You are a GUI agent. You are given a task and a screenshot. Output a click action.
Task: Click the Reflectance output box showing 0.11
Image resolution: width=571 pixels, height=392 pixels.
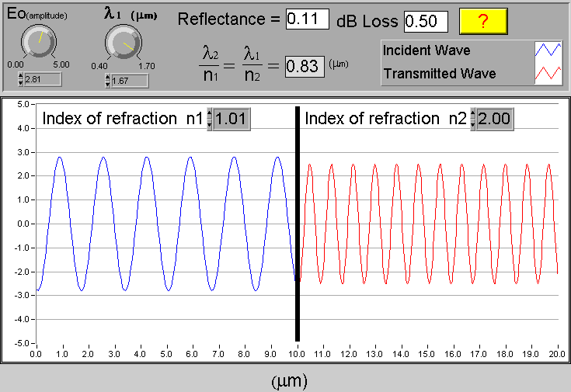(x=308, y=20)
